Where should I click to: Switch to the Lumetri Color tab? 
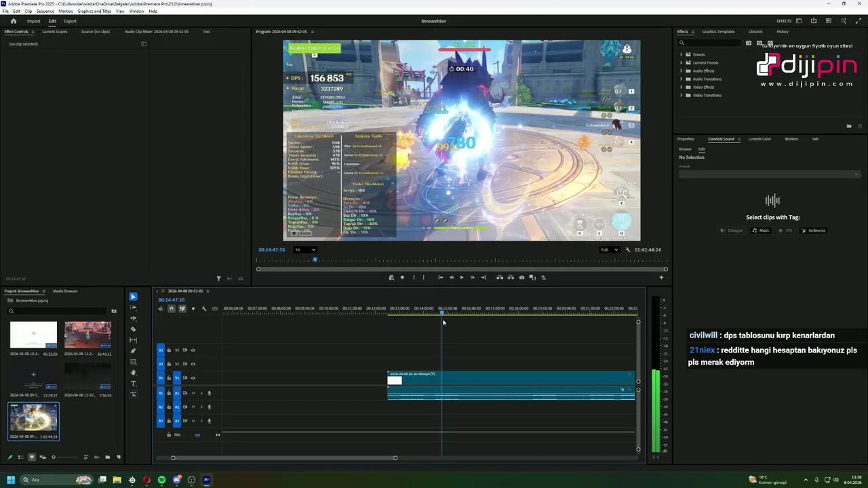click(x=759, y=139)
